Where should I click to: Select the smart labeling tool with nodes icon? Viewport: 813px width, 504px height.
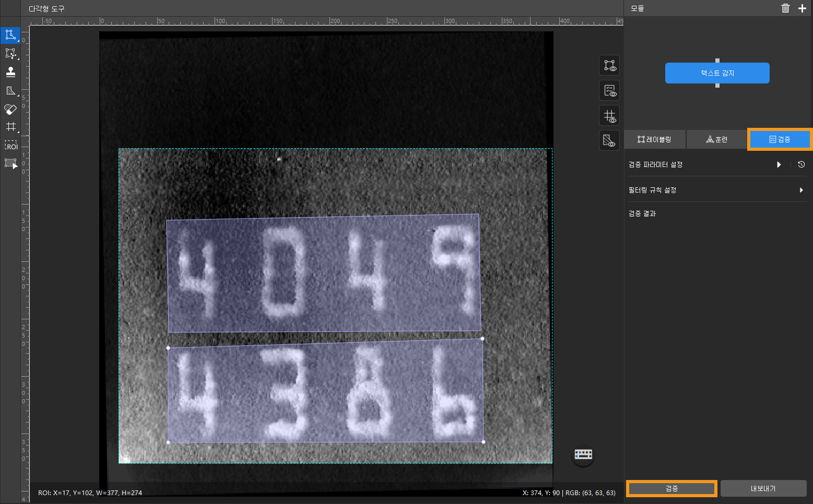point(10,54)
